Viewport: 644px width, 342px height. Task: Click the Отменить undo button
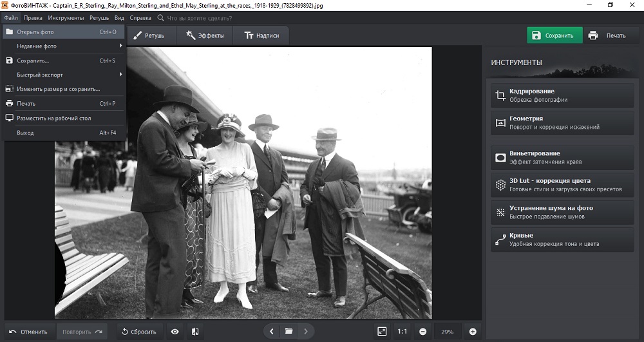point(28,332)
